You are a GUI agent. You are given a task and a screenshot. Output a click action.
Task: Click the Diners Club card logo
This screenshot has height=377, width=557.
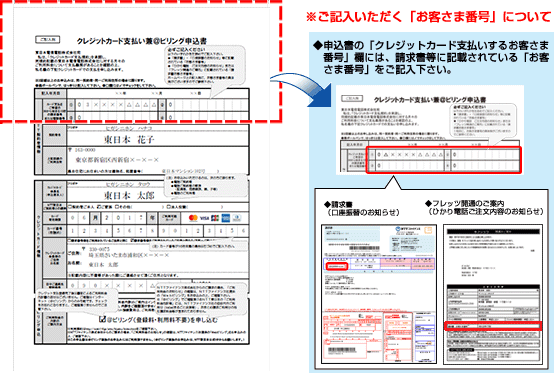pos(237,218)
